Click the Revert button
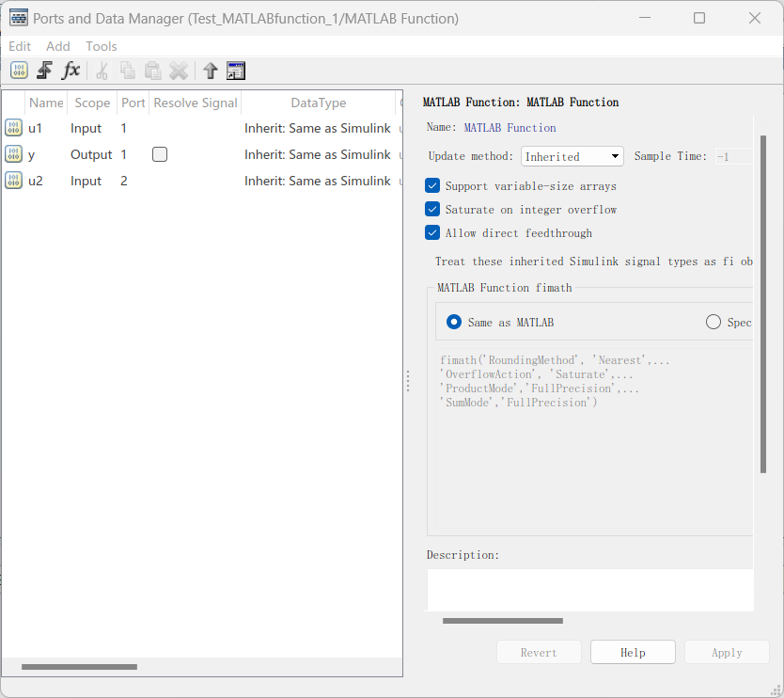The width and height of the screenshot is (784, 698). (539, 652)
